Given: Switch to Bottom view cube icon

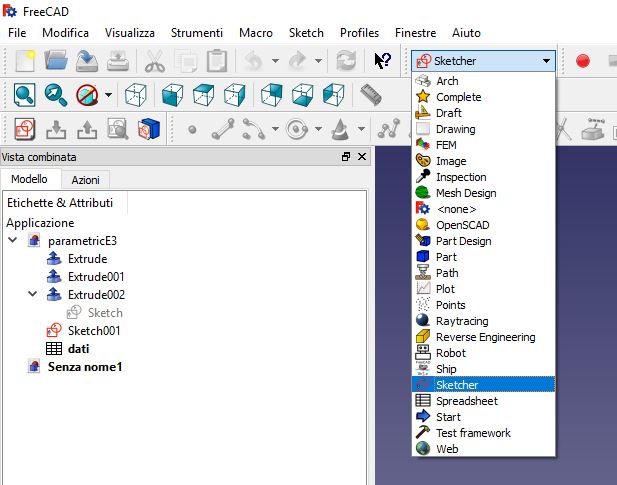Looking at the screenshot, I should pos(303,95).
